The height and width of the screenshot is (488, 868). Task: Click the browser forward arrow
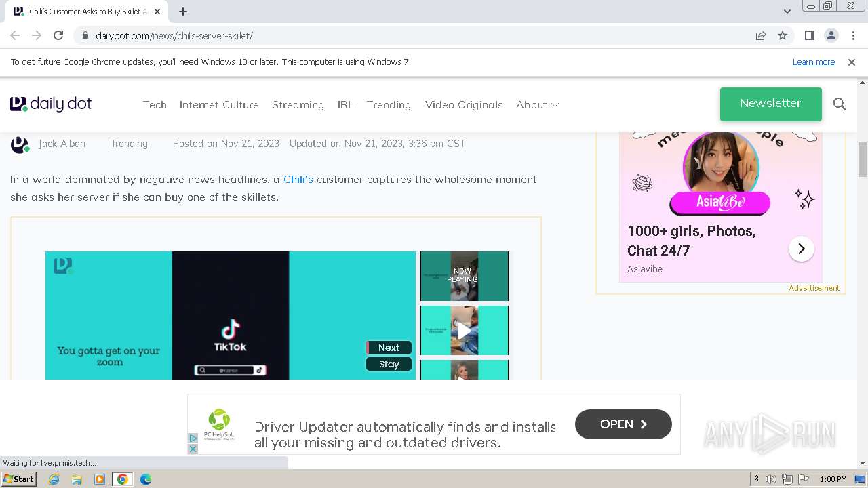pyautogui.click(x=37, y=35)
